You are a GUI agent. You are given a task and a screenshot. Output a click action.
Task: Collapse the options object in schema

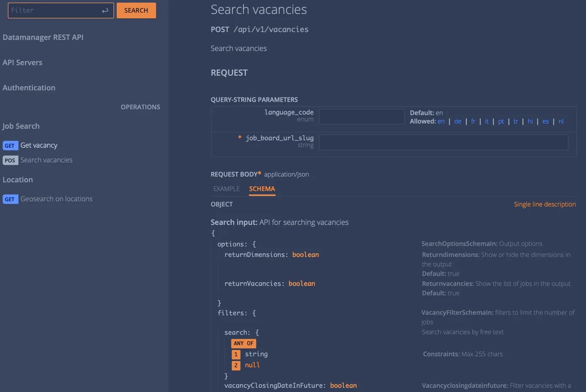point(236,244)
